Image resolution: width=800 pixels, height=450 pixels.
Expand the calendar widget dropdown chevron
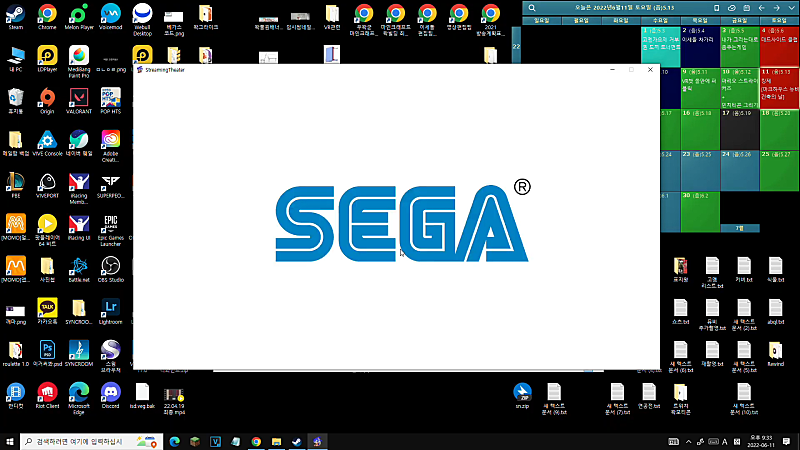791,8
